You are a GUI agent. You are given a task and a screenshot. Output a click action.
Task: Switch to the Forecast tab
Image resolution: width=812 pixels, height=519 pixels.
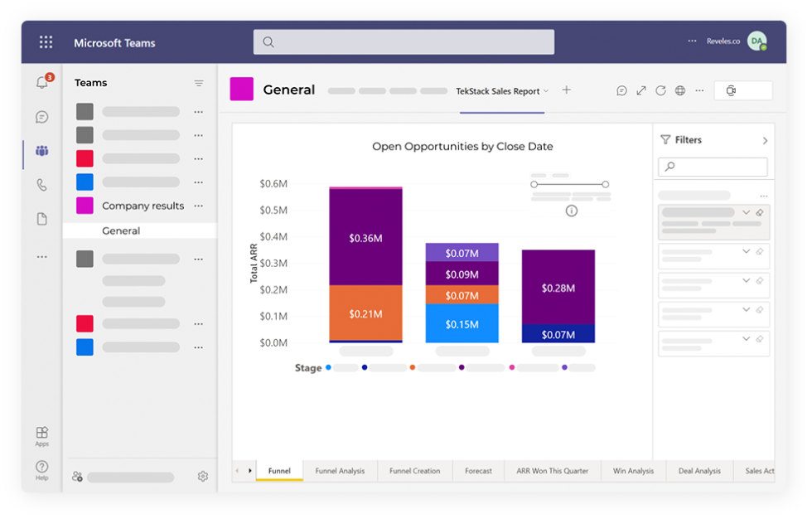(x=478, y=470)
